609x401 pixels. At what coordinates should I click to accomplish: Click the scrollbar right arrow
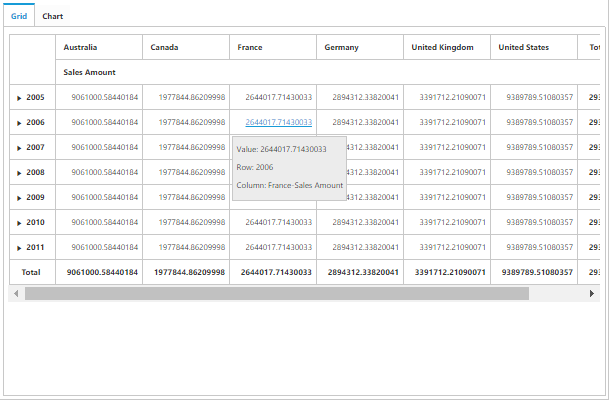point(593,294)
